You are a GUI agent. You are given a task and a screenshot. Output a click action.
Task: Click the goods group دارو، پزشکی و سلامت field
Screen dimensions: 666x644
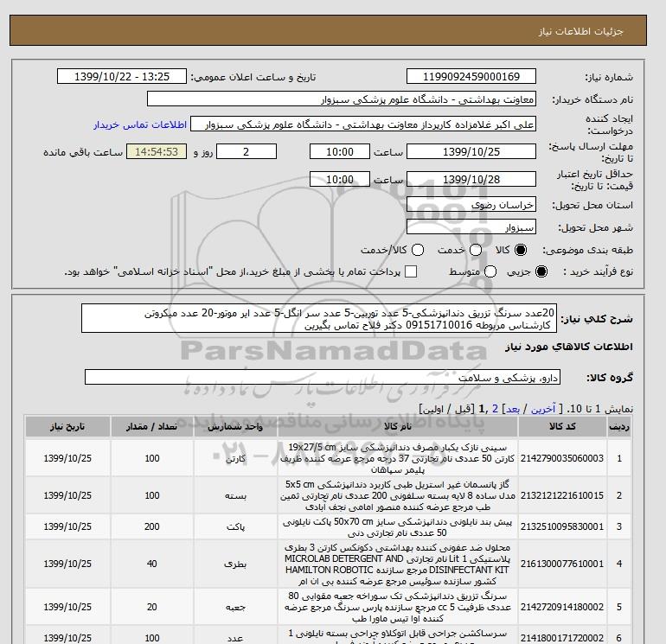tap(323, 377)
